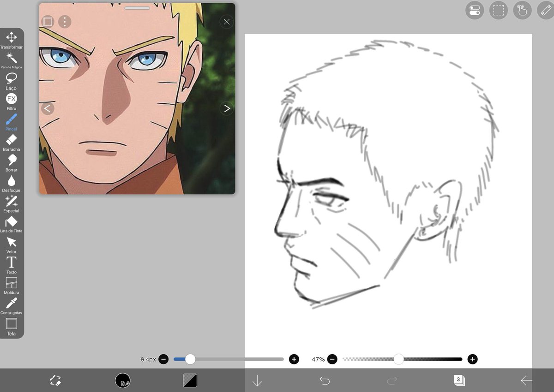The image size is (554, 392).
Task: Open the Filtro FX tool
Action: (x=12, y=101)
